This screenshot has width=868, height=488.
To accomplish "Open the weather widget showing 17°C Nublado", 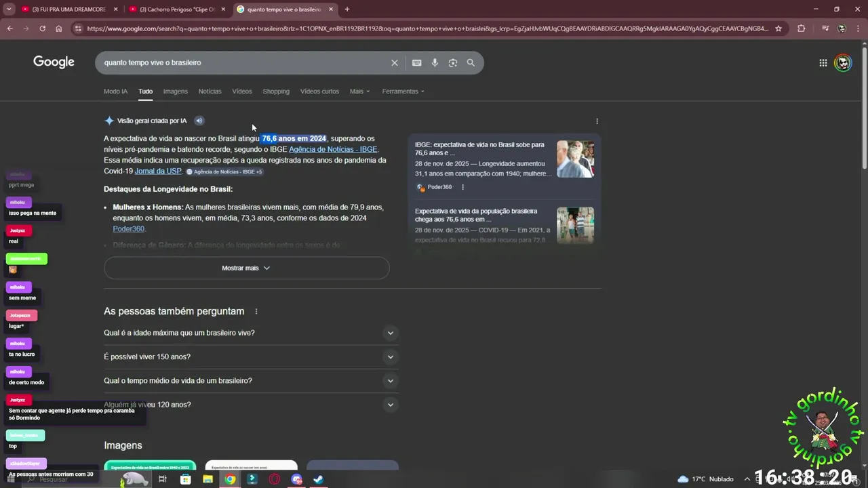I will pos(706,479).
